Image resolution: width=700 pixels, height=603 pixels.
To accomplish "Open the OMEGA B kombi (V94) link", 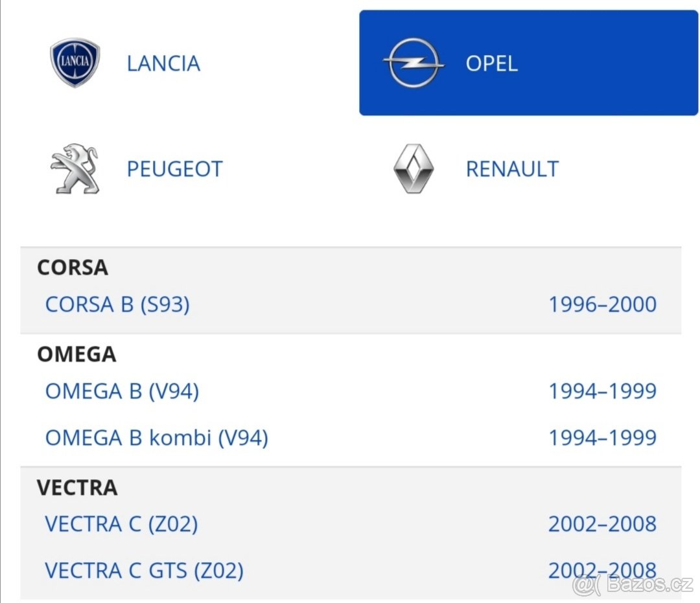I will point(156,438).
